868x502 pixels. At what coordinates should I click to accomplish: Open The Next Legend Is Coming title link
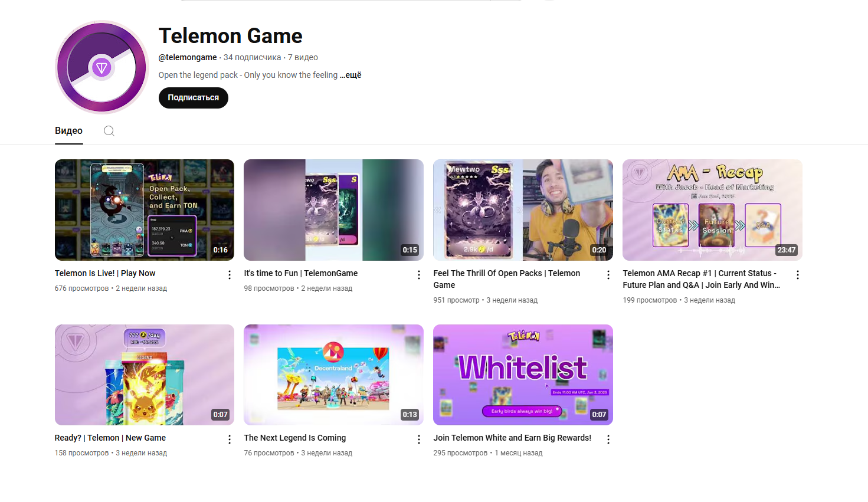click(x=295, y=438)
